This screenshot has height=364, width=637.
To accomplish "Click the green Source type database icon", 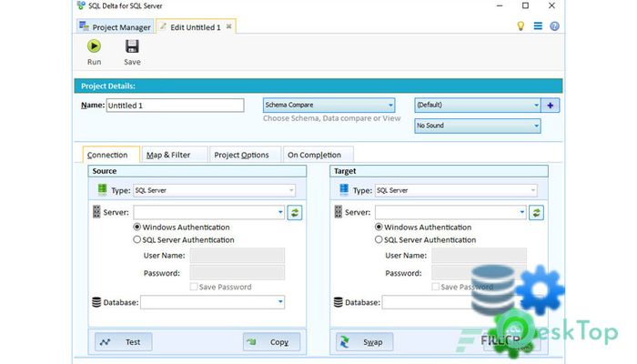I will pos(102,189).
